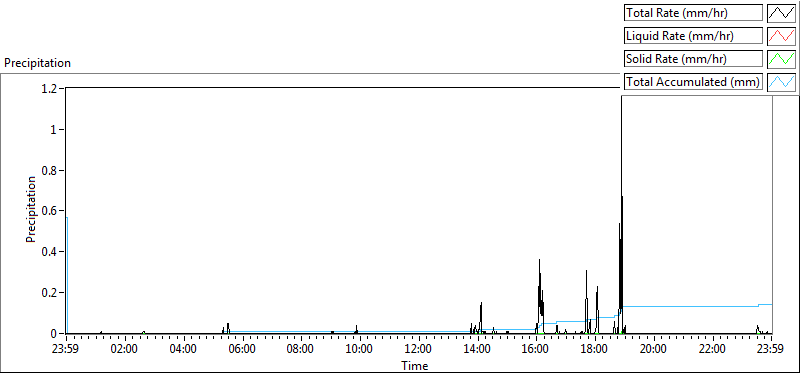This screenshot has height=373, width=800.
Task: Click the Solid Rate green plot icon
Action: click(781, 59)
